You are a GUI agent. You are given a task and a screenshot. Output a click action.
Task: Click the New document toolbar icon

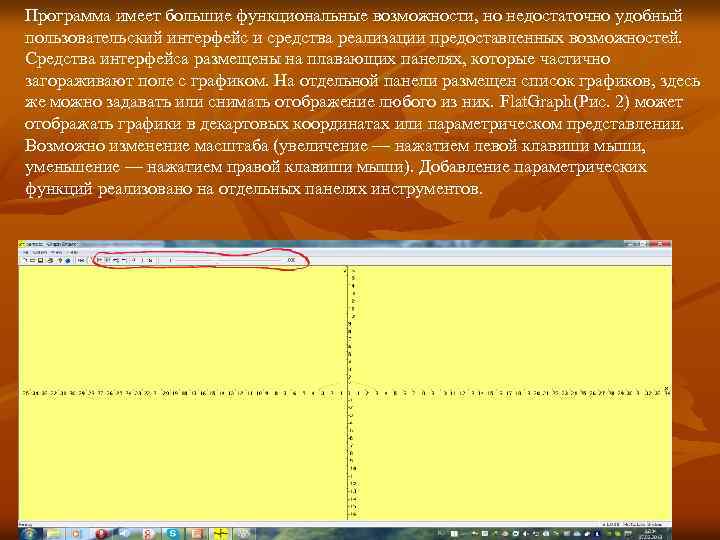tap(26, 260)
